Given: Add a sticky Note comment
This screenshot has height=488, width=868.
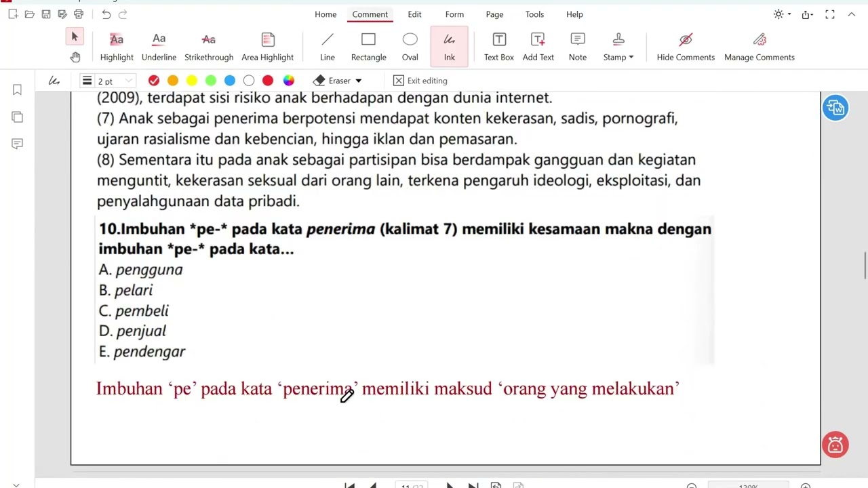Looking at the screenshot, I should click(x=578, y=47).
